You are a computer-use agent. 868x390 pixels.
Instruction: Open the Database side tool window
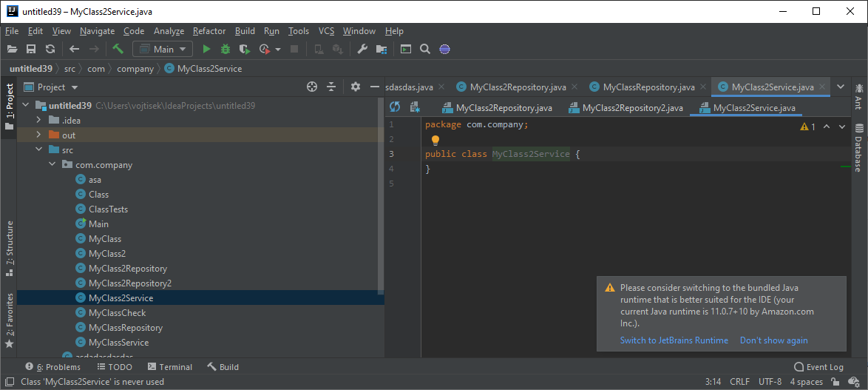858,148
